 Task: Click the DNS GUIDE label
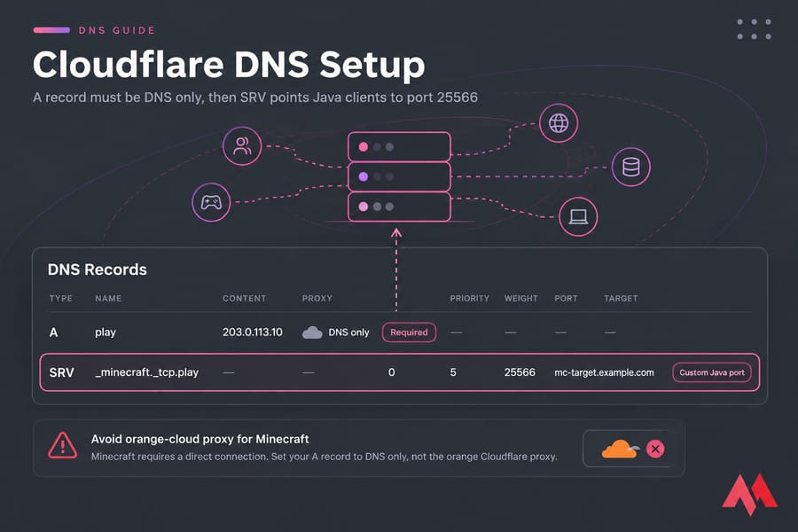[x=116, y=30]
